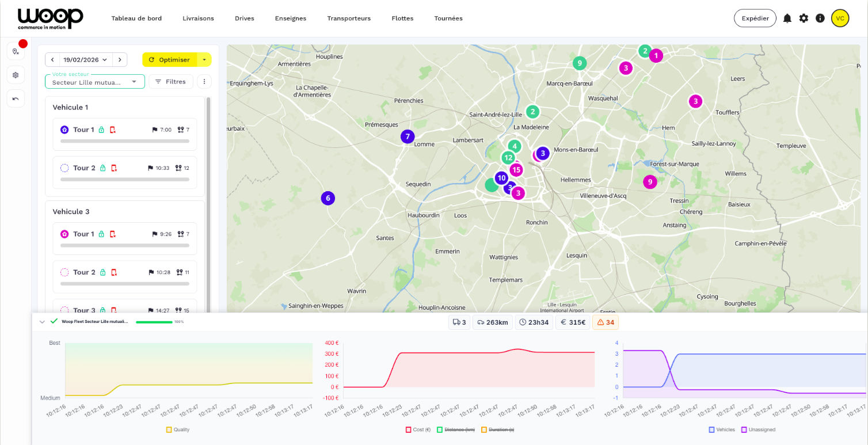Click the unassigned deliveries pin icon in sidebar

tap(16, 51)
